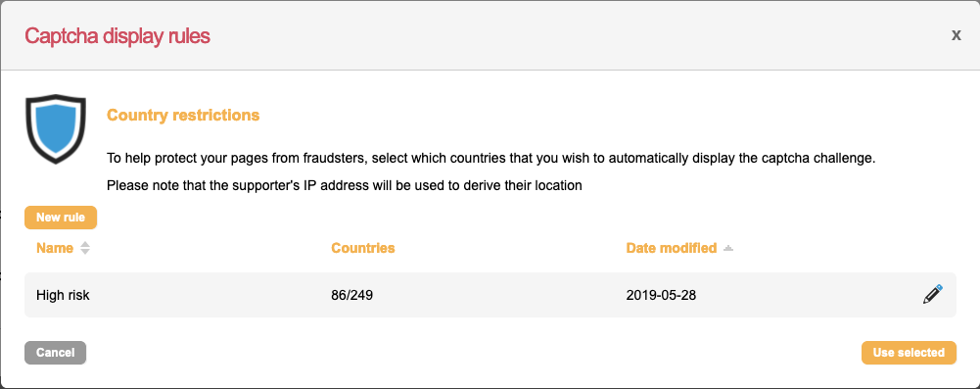This screenshot has height=389, width=980.
Task: Confirm with the Use selected button
Action: [909, 353]
